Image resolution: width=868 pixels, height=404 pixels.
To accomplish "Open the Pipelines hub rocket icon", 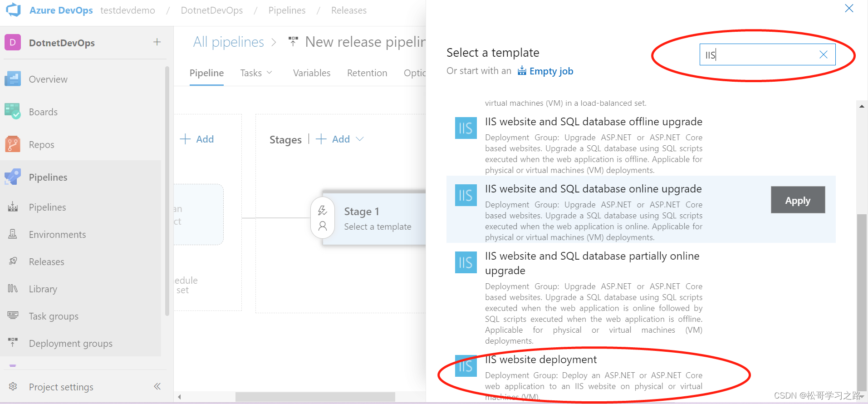I will pos(13,177).
